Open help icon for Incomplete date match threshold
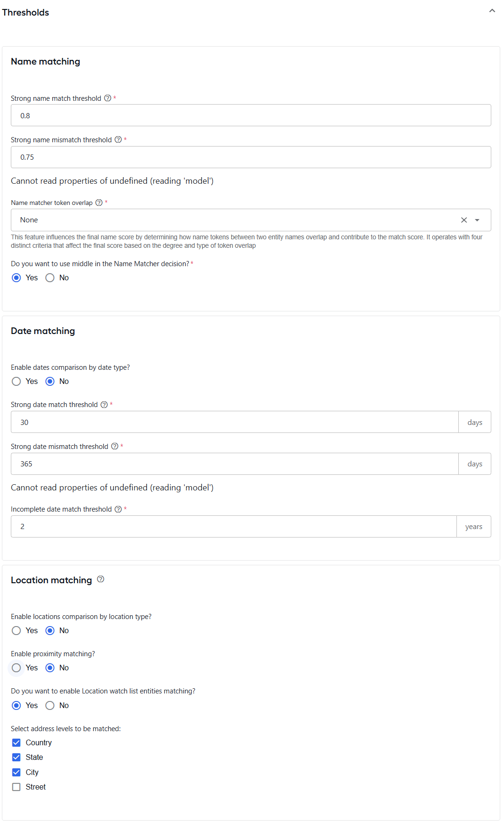 118,509
